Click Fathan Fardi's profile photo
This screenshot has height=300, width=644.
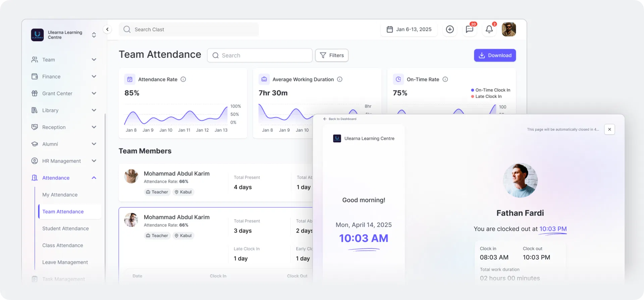(x=520, y=180)
